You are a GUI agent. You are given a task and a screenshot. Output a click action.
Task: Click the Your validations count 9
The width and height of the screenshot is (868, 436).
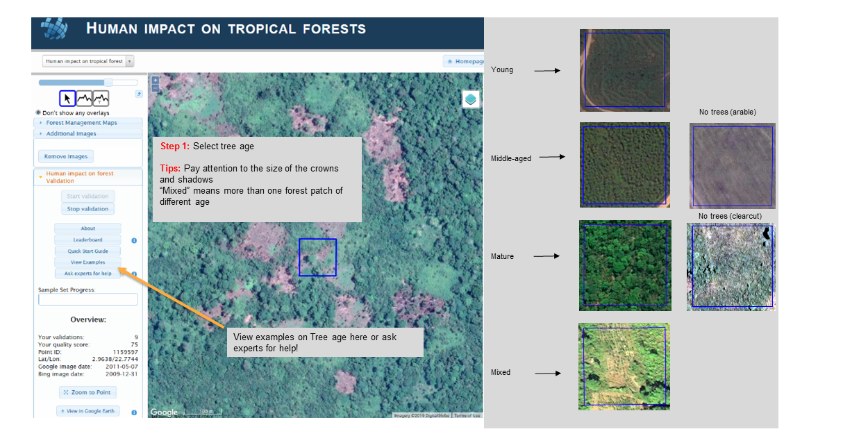pyautogui.click(x=136, y=337)
